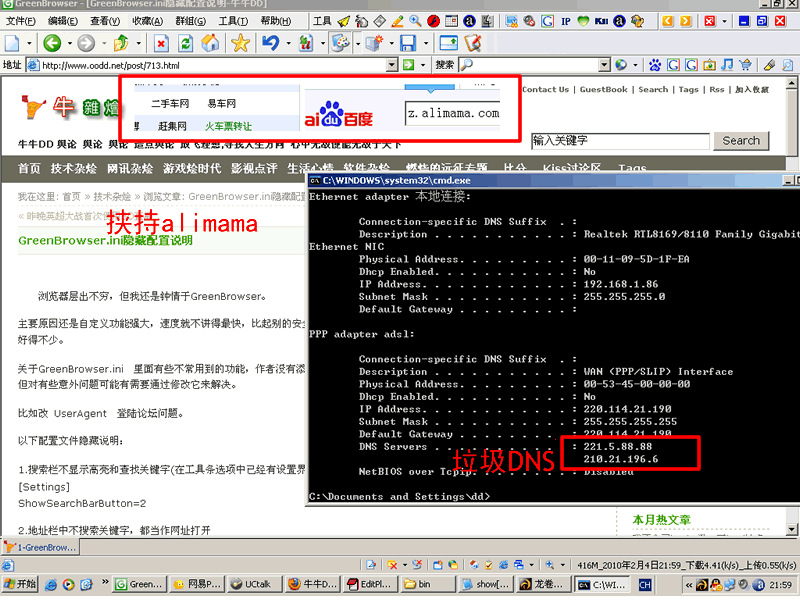Expand the Forward history dropdown arrow

104,43
